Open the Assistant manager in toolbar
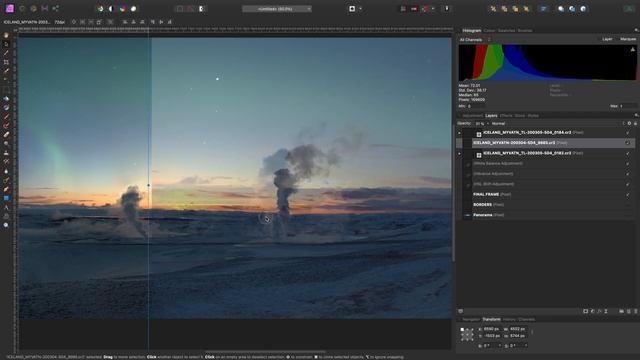Screen dimensions: 640x360 click(447, 9)
